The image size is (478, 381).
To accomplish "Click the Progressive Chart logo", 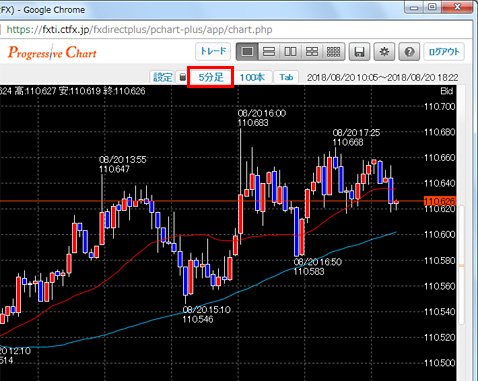I will coord(52,53).
